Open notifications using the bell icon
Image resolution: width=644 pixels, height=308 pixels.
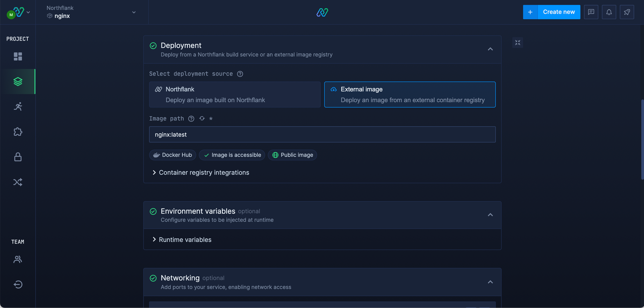pyautogui.click(x=609, y=12)
